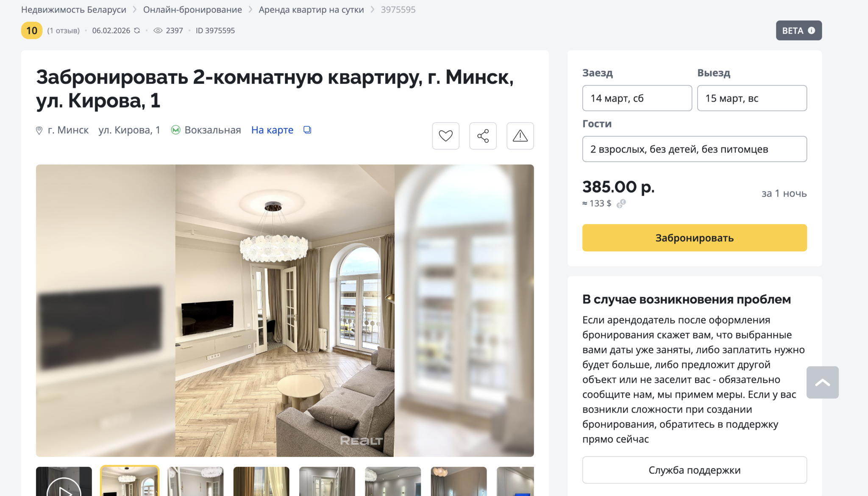The height and width of the screenshot is (496, 868).
Task: Open the На карте map link
Action: (272, 130)
